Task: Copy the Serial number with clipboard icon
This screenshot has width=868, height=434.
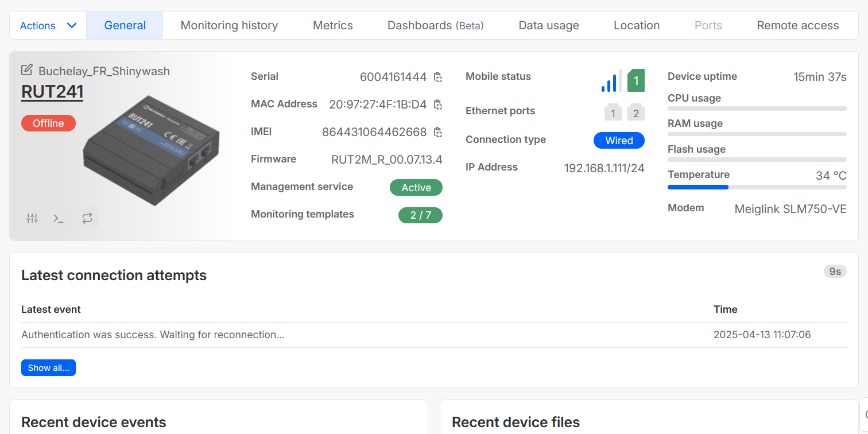Action: pyautogui.click(x=438, y=77)
